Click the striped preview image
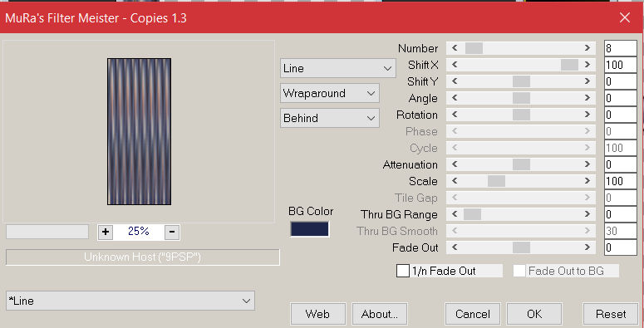Image resolution: width=644 pixels, height=328 pixels. coord(140,131)
